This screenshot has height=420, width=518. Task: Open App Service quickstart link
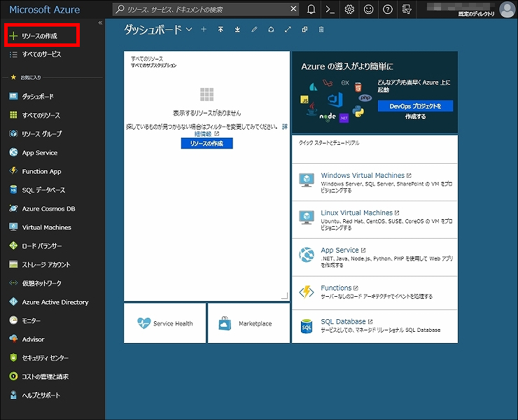[339, 250]
